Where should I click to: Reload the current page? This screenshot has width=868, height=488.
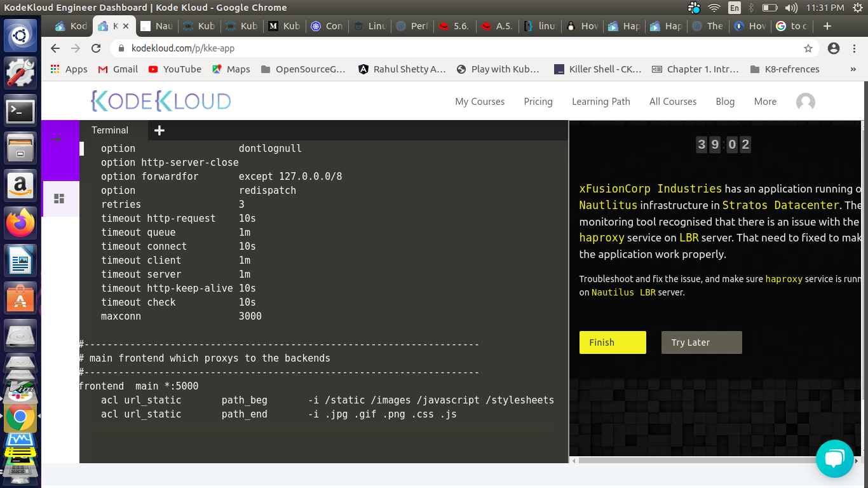click(x=96, y=48)
